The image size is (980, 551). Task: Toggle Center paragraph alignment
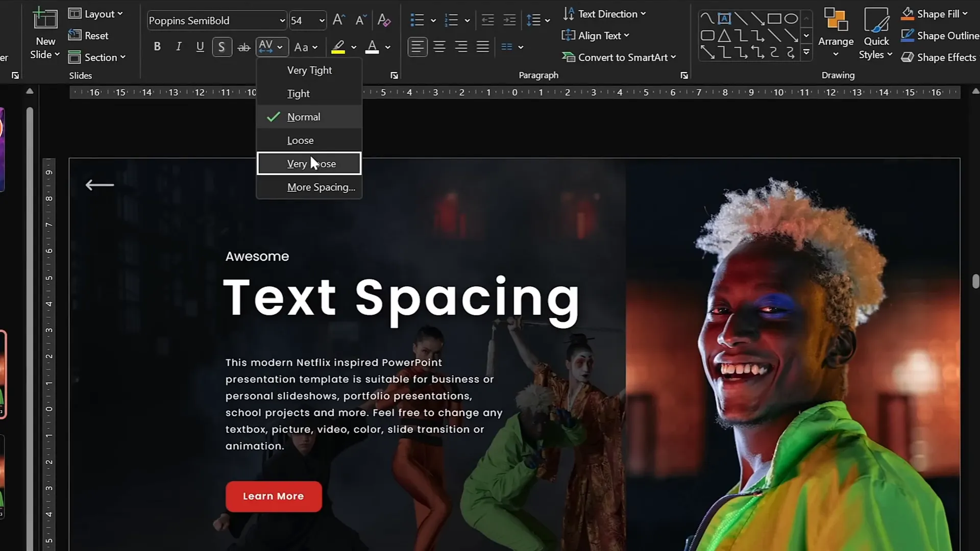(439, 47)
